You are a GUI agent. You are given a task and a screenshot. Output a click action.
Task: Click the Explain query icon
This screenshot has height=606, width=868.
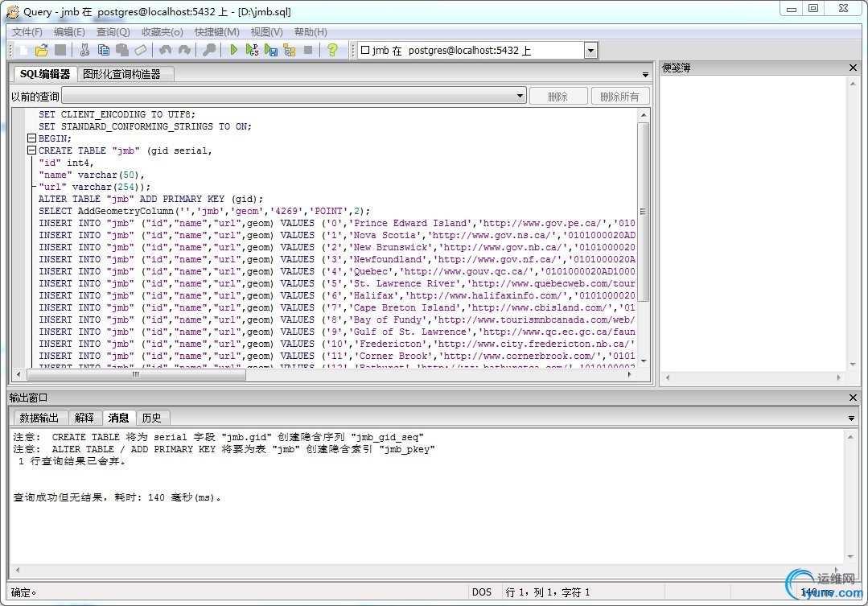290,50
